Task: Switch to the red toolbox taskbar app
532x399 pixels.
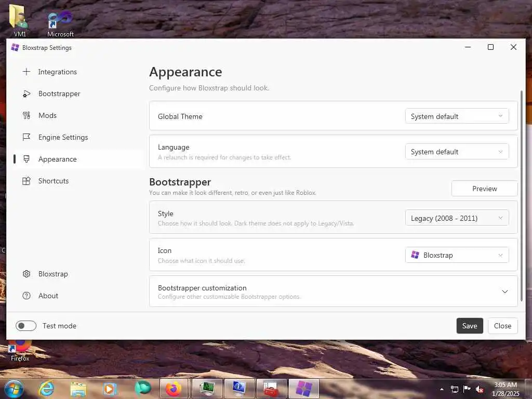Action: coord(271,389)
